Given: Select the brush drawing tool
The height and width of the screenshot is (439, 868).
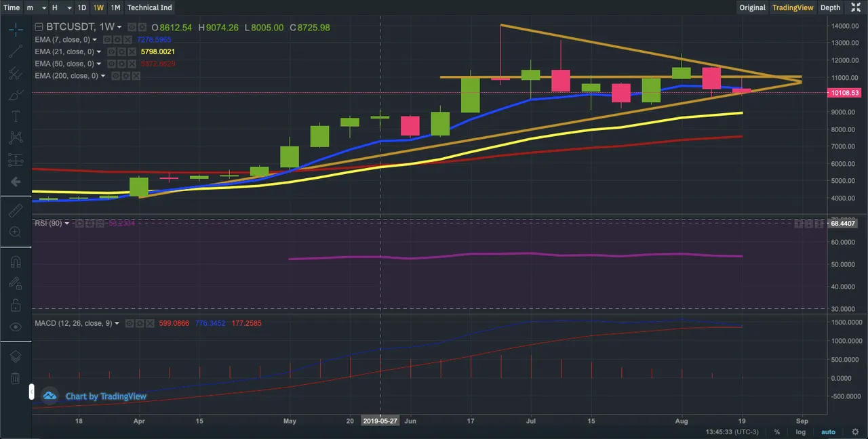Looking at the screenshot, I should [x=15, y=95].
